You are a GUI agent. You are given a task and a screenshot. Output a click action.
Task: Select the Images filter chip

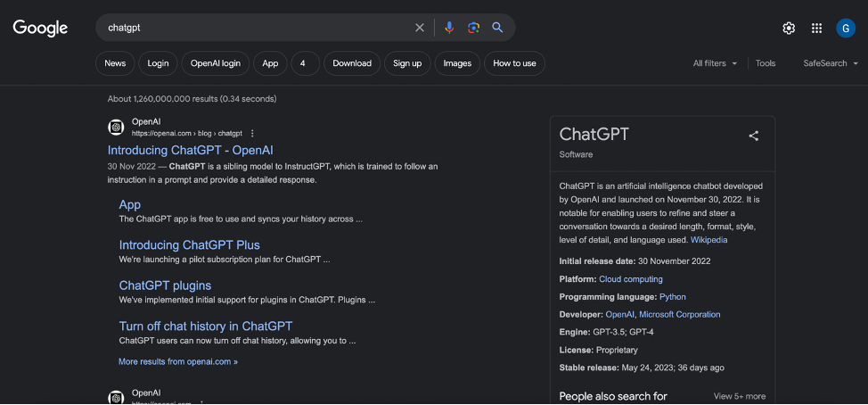(x=457, y=63)
